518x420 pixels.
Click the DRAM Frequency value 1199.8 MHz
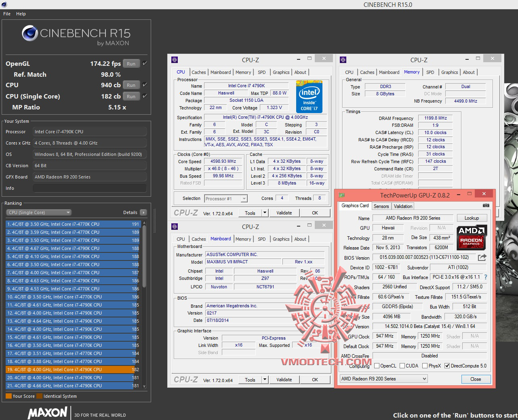coord(435,118)
